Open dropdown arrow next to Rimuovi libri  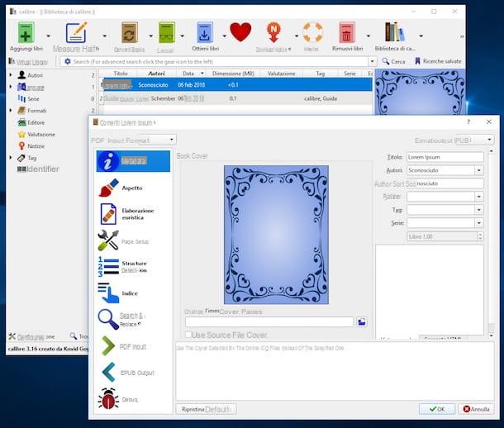click(x=368, y=36)
